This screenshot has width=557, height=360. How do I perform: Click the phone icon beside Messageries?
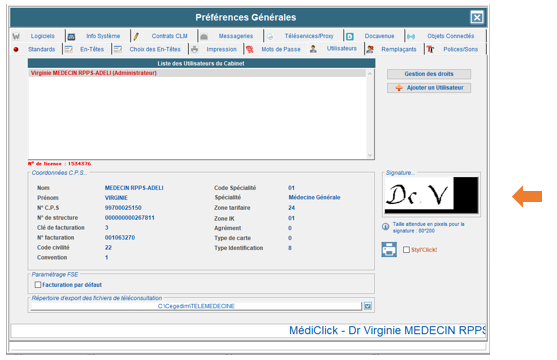(x=204, y=36)
